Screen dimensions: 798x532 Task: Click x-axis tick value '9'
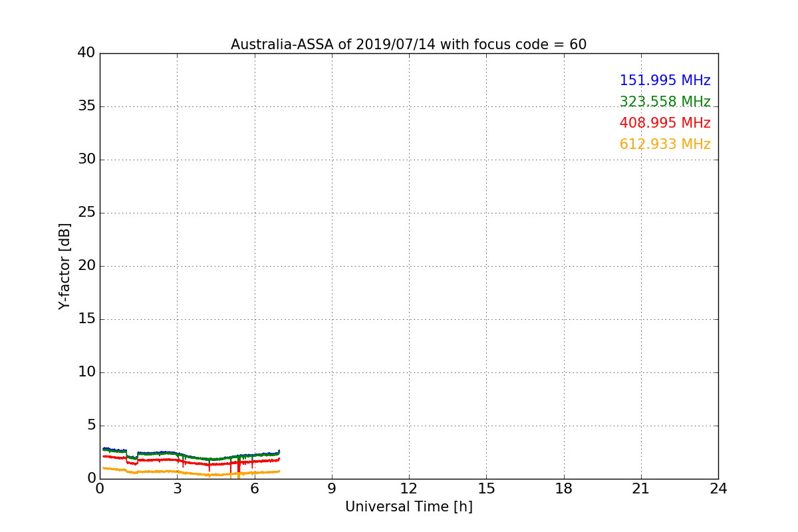pyautogui.click(x=332, y=489)
